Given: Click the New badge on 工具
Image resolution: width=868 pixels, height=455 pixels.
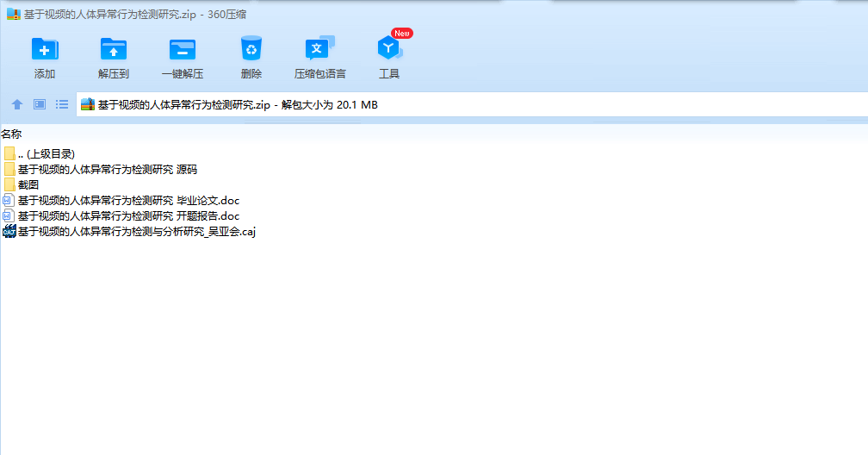Looking at the screenshot, I should (402, 34).
